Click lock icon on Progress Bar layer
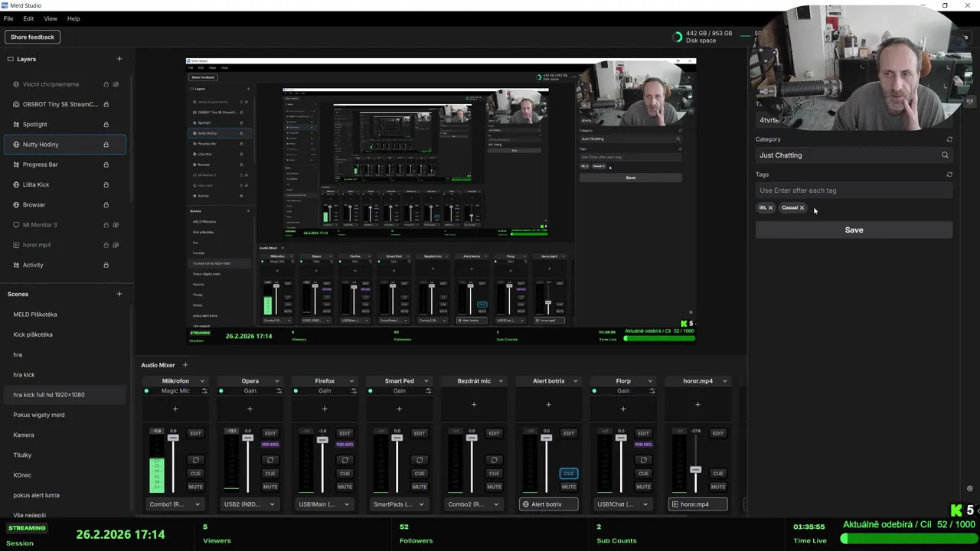Screen dimensions: 980x551 coord(106,165)
